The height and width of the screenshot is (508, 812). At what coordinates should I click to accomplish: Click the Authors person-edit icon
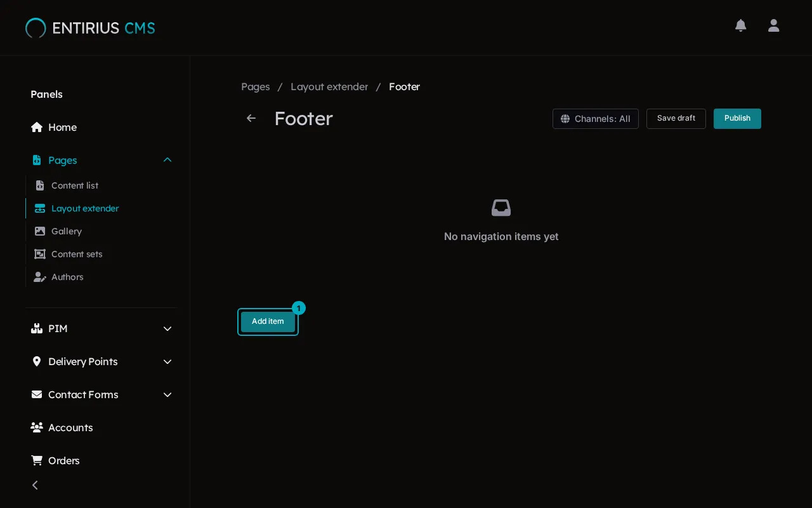point(40,277)
